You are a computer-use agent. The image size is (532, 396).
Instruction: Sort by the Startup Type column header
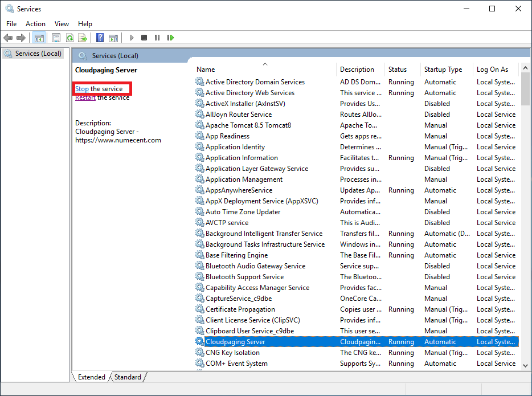(x=443, y=69)
